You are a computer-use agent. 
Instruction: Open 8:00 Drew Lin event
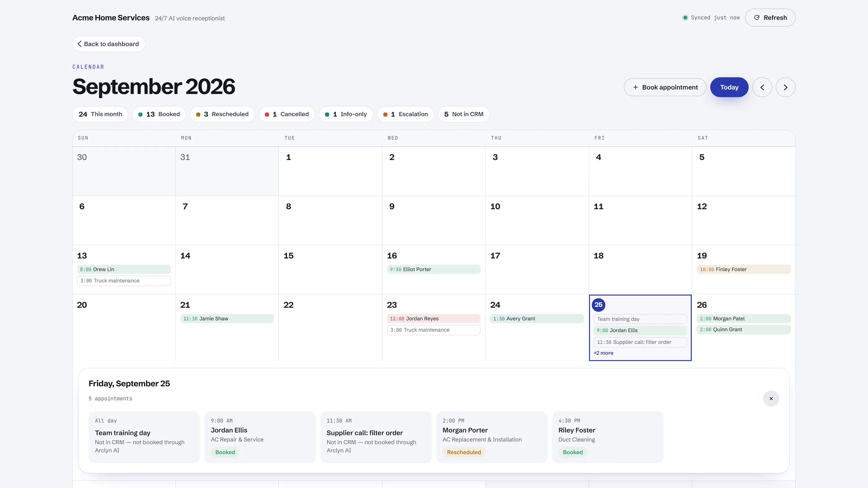coord(124,270)
